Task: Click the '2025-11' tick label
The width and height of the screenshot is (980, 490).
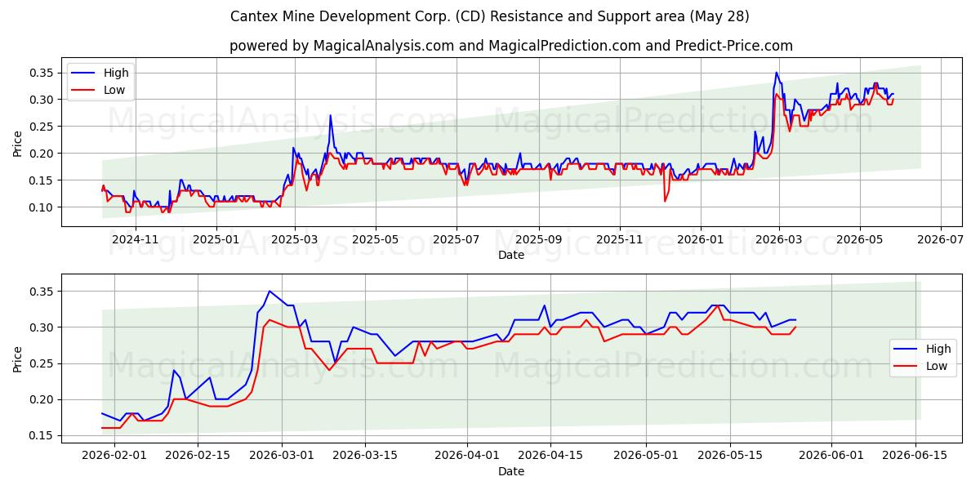Action: pyautogui.click(x=619, y=239)
